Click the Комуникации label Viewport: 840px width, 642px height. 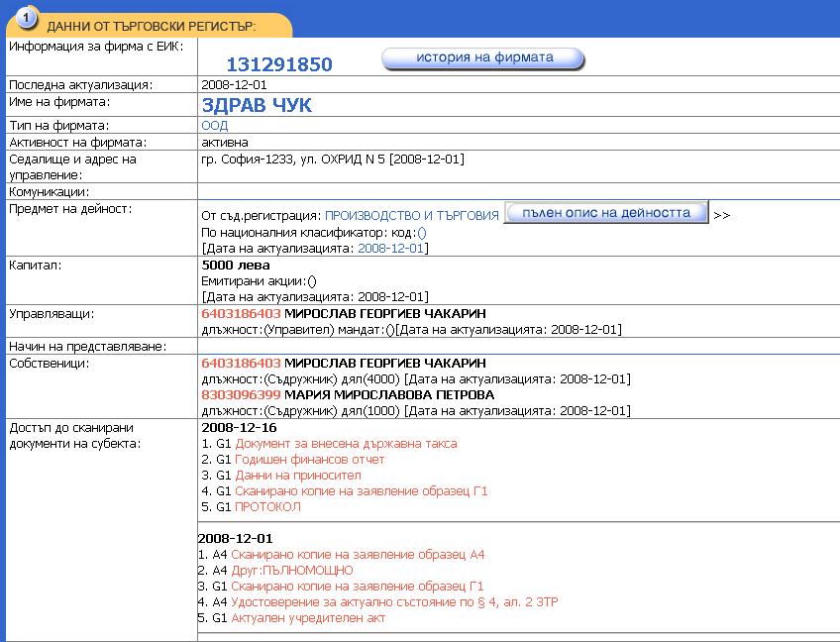(50, 192)
